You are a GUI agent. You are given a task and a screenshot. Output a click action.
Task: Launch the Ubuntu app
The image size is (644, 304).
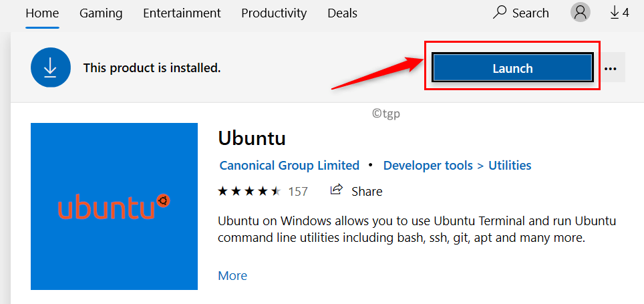[x=512, y=68]
